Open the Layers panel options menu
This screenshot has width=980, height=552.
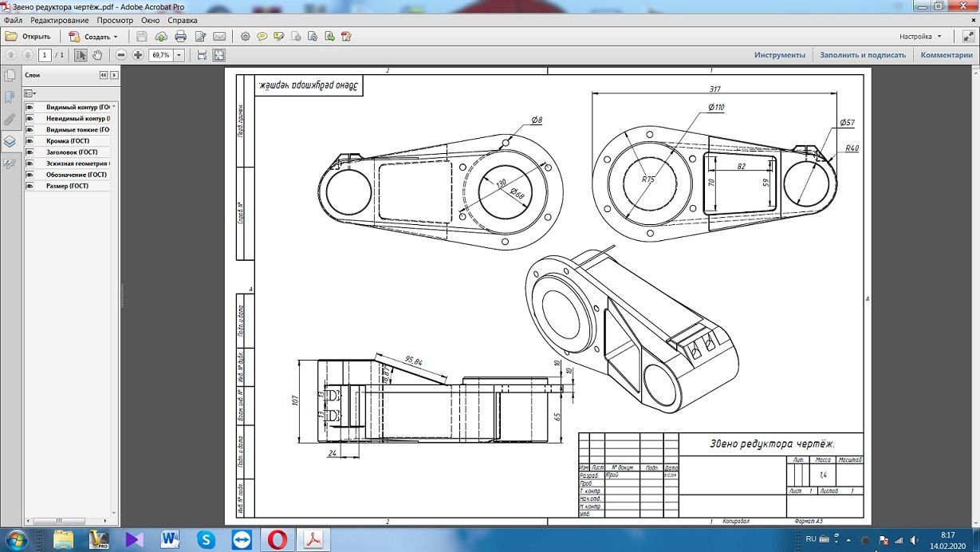tap(30, 93)
